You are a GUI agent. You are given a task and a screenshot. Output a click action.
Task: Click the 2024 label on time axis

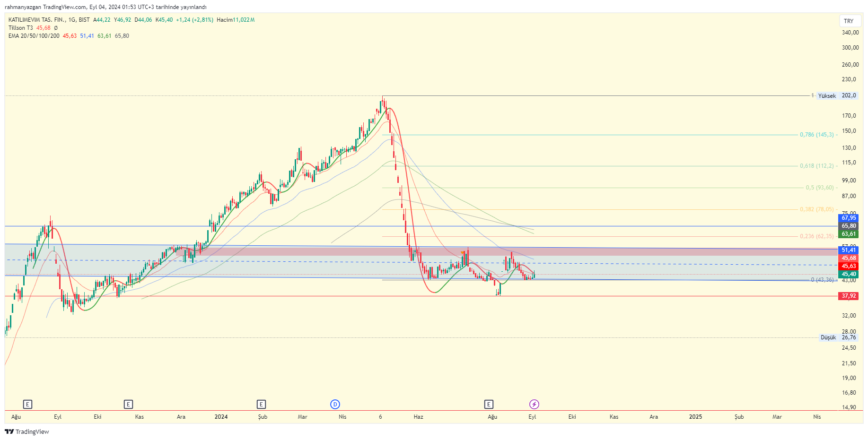[221, 417]
